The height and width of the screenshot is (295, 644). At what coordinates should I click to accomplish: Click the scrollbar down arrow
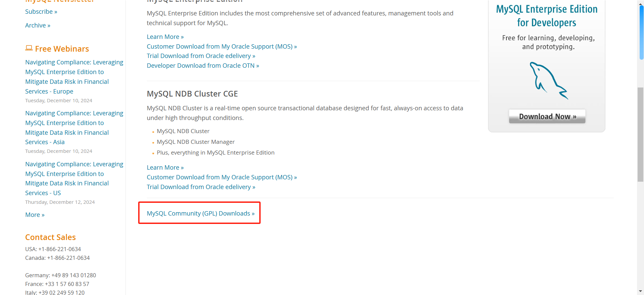click(640, 291)
